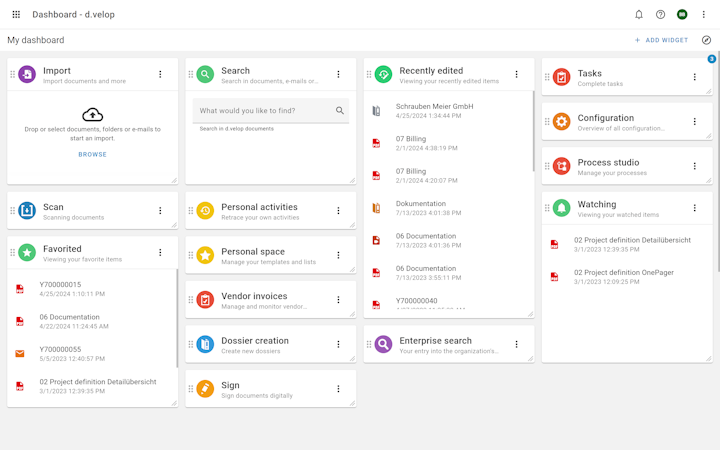Open the Search widget options menu
The width and height of the screenshot is (720, 450).
coord(338,74)
